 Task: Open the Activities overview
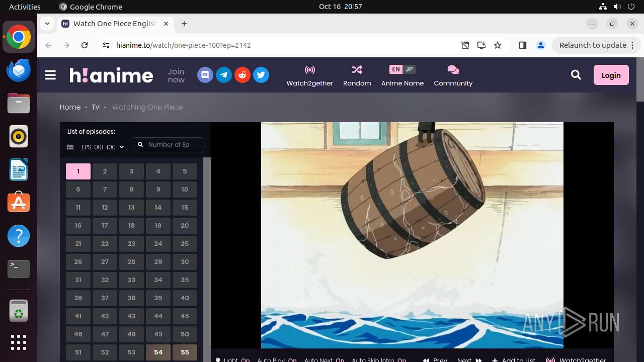[25, 7]
